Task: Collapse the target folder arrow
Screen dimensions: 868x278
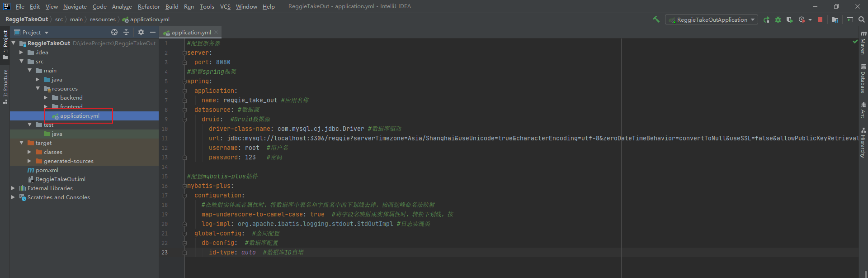Action: 21,143
